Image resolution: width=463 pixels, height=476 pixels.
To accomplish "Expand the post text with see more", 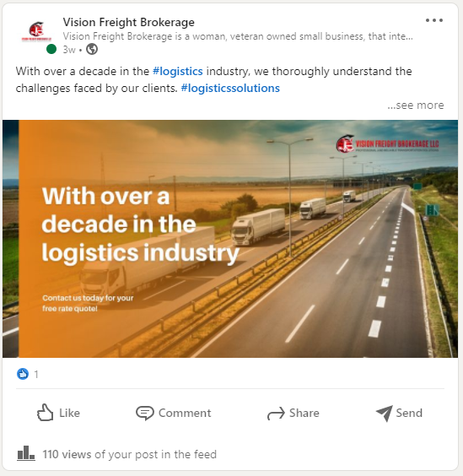I will (x=416, y=105).
